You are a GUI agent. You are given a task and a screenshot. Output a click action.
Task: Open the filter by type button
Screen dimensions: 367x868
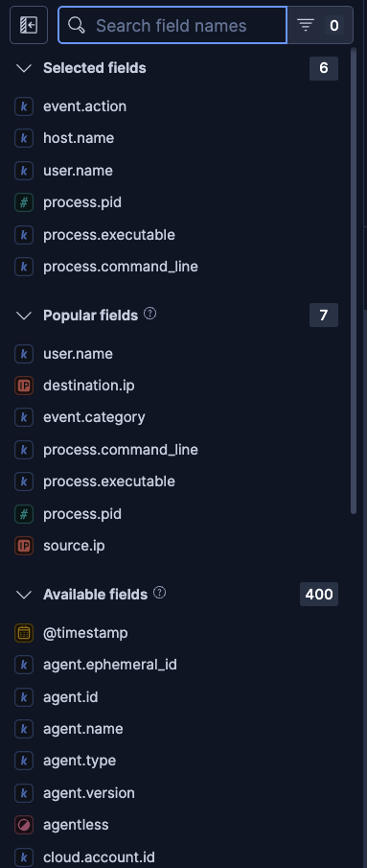(320, 25)
